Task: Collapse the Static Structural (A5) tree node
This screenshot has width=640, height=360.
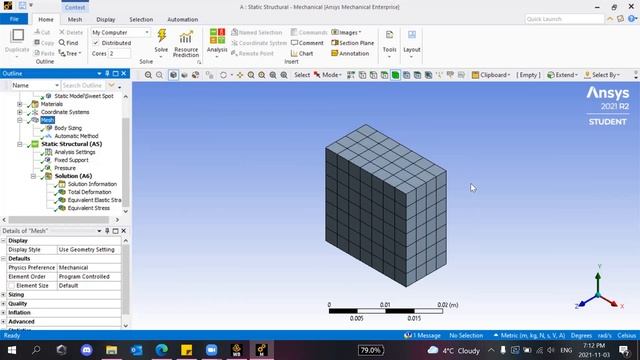Action: click(20, 144)
